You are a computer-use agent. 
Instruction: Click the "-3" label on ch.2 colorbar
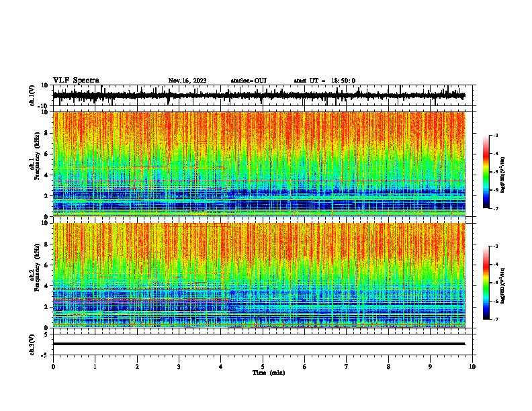[495, 246]
